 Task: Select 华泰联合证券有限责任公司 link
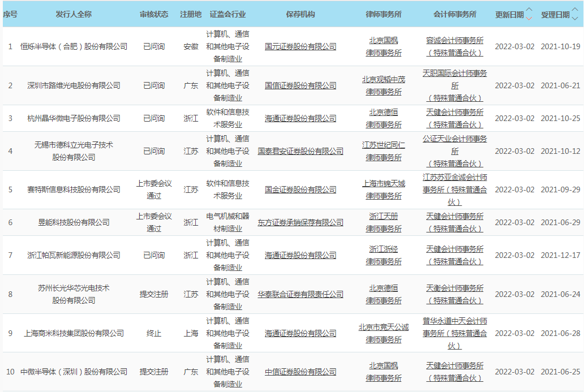pyautogui.click(x=300, y=294)
